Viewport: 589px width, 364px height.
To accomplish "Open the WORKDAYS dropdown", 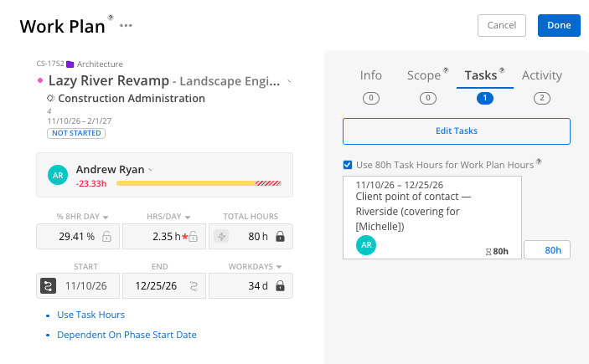I will pyautogui.click(x=279, y=267).
